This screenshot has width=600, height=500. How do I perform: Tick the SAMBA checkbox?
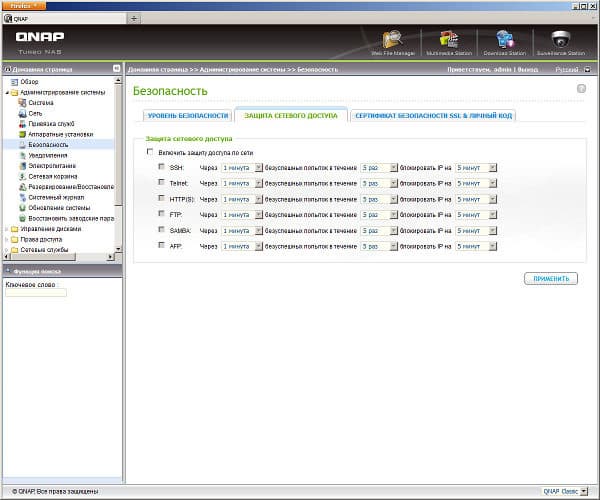161,230
